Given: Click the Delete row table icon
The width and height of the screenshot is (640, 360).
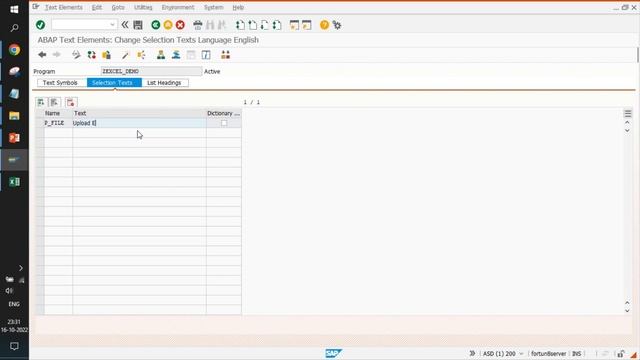Looking at the screenshot, I should pos(71,102).
